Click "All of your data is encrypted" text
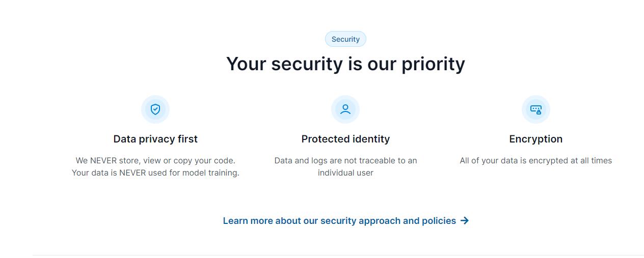The image size is (644, 258). pyautogui.click(x=536, y=160)
